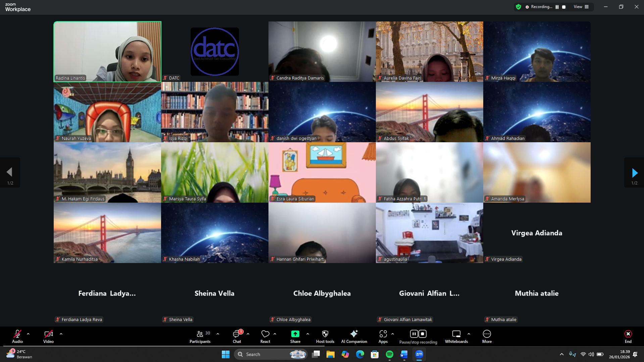
Task: Open the React emoji menu
Action: [x=265, y=337]
